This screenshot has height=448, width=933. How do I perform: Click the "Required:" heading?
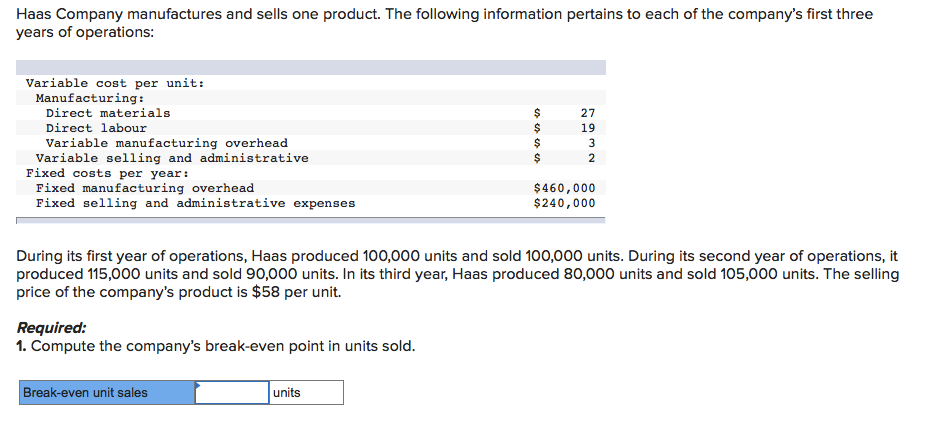52,327
